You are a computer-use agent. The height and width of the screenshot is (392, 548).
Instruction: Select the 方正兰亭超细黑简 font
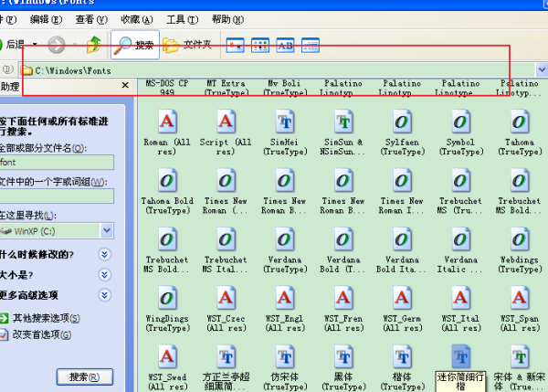coord(226,368)
